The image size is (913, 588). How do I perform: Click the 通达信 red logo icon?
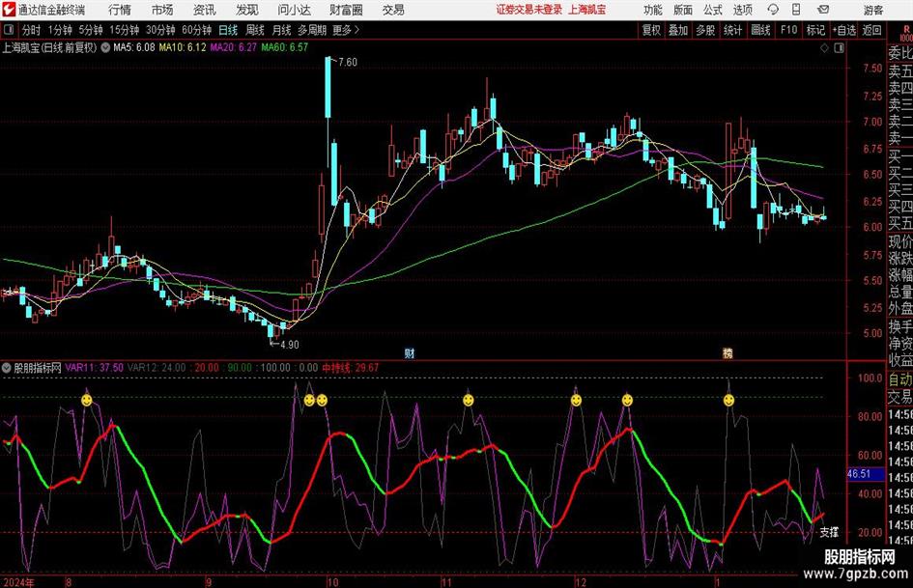tap(9, 10)
